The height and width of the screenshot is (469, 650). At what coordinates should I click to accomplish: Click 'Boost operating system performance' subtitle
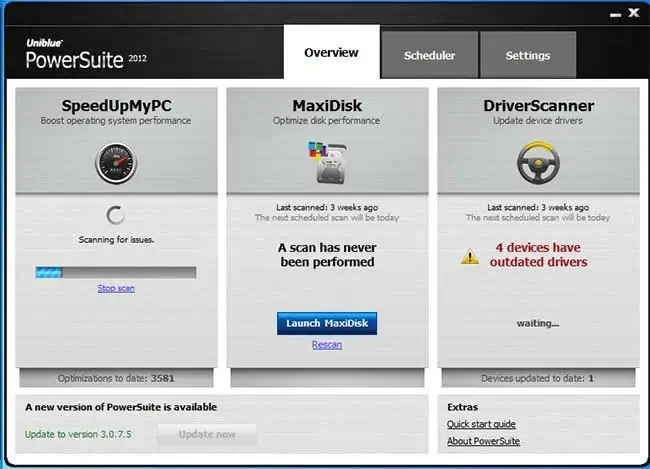[116, 121]
